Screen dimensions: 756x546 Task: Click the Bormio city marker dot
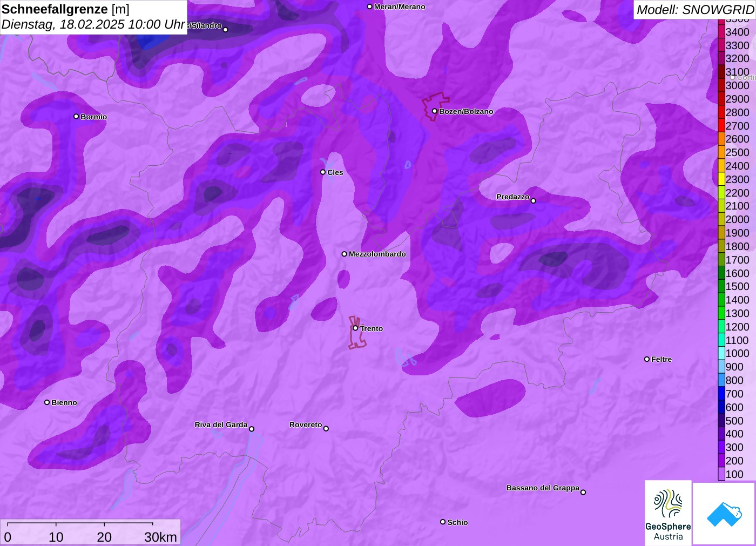[76, 117]
